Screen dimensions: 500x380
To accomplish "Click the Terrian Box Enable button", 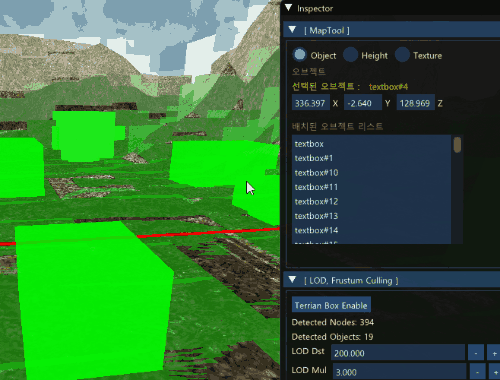I will 331,305.
